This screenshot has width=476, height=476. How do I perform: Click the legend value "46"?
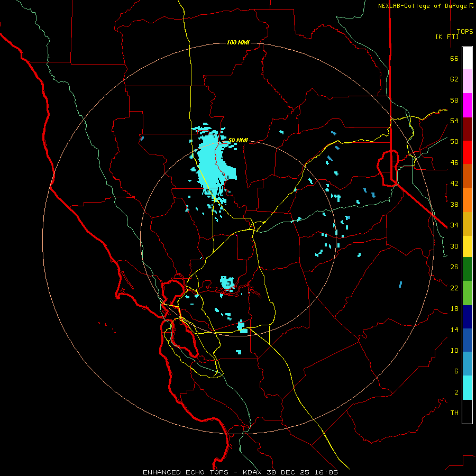click(x=454, y=162)
